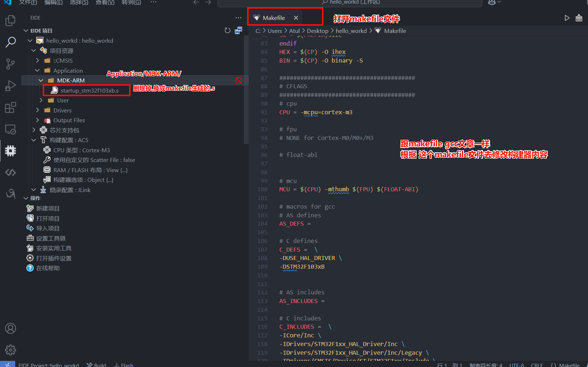
Task: Open the 编辑(E) menu
Action: point(54,2)
